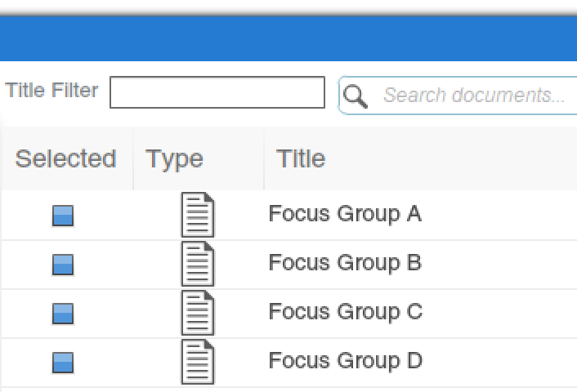Focus the Title Filter text box
Image resolution: width=577 pixels, height=392 pixels.
[217, 92]
